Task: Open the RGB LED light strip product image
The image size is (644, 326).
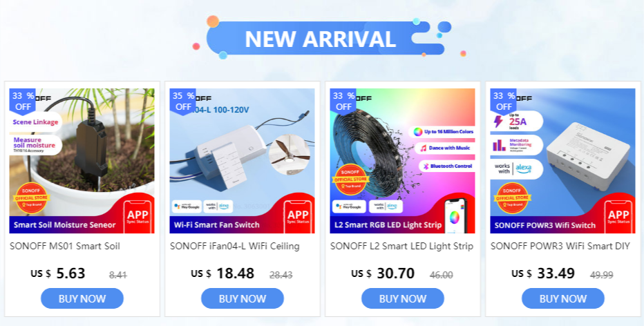Action: (402, 161)
